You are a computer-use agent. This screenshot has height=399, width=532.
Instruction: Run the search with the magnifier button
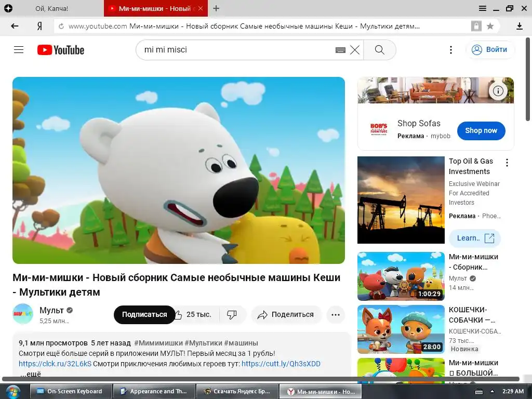[380, 50]
